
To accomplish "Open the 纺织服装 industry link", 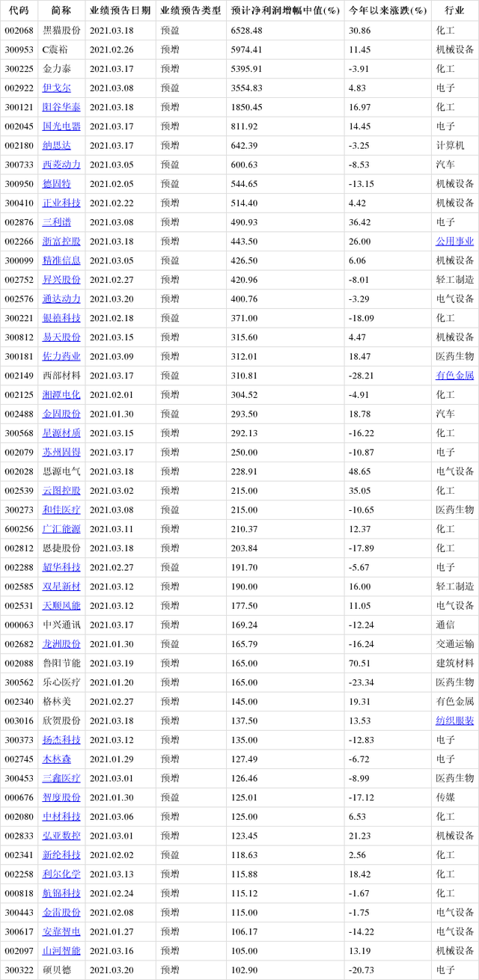I will 455,720.
